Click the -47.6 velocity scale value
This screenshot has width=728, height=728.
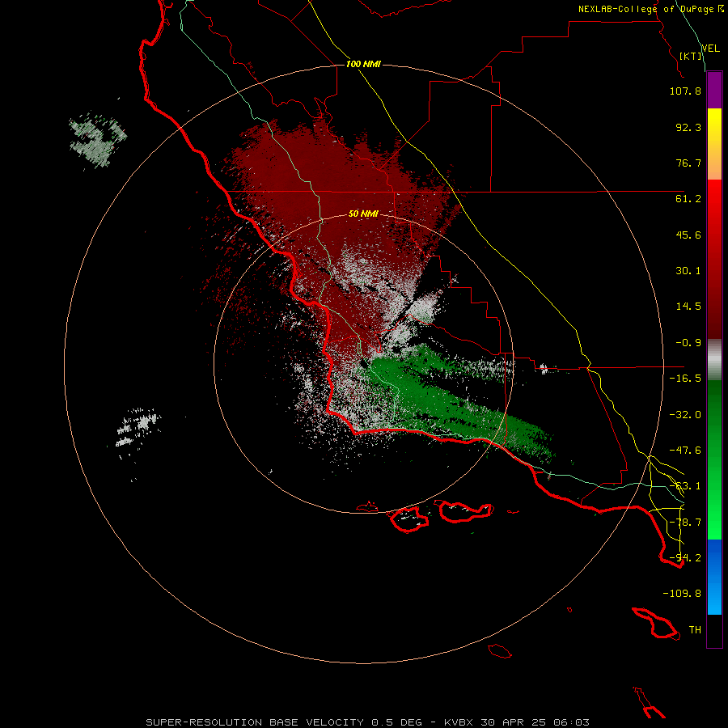(x=685, y=451)
